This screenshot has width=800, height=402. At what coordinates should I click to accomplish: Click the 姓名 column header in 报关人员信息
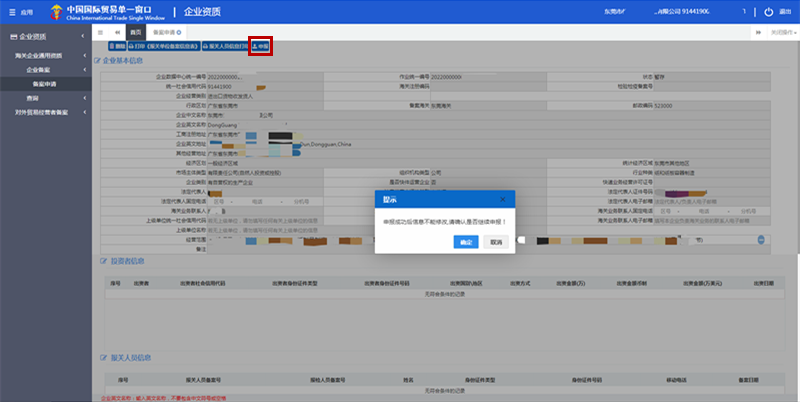[408, 380]
